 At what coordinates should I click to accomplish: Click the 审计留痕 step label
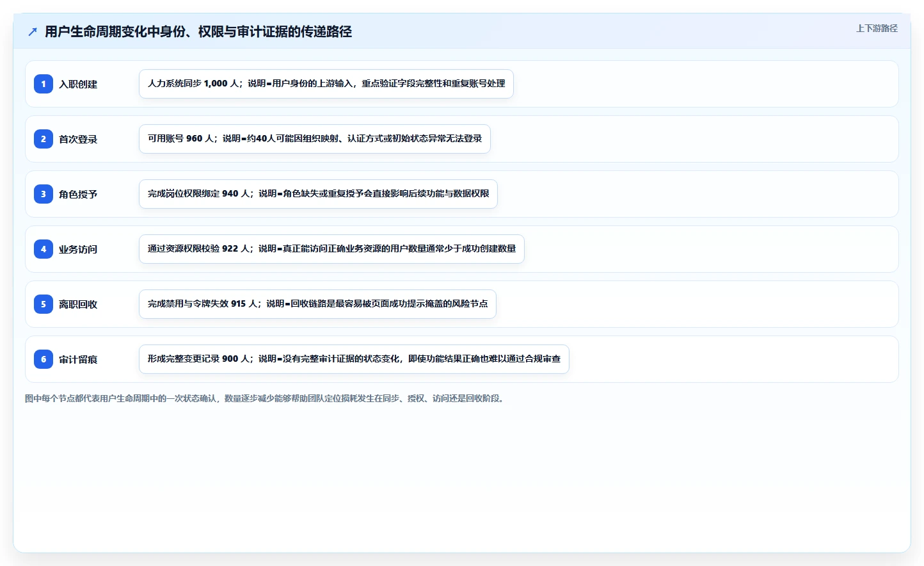pyautogui.click(x=78, y=360)
